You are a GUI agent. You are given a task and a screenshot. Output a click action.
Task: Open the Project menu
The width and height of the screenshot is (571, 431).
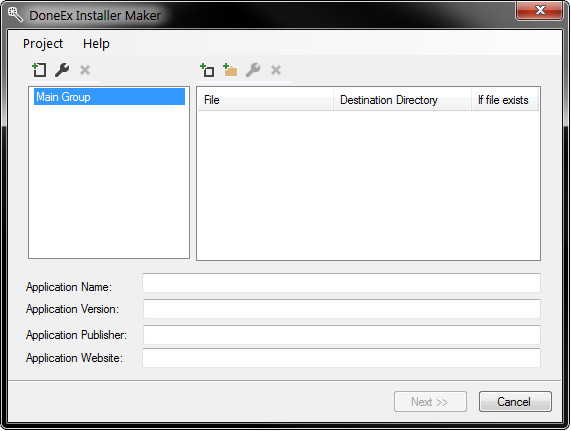pos(43,44)
